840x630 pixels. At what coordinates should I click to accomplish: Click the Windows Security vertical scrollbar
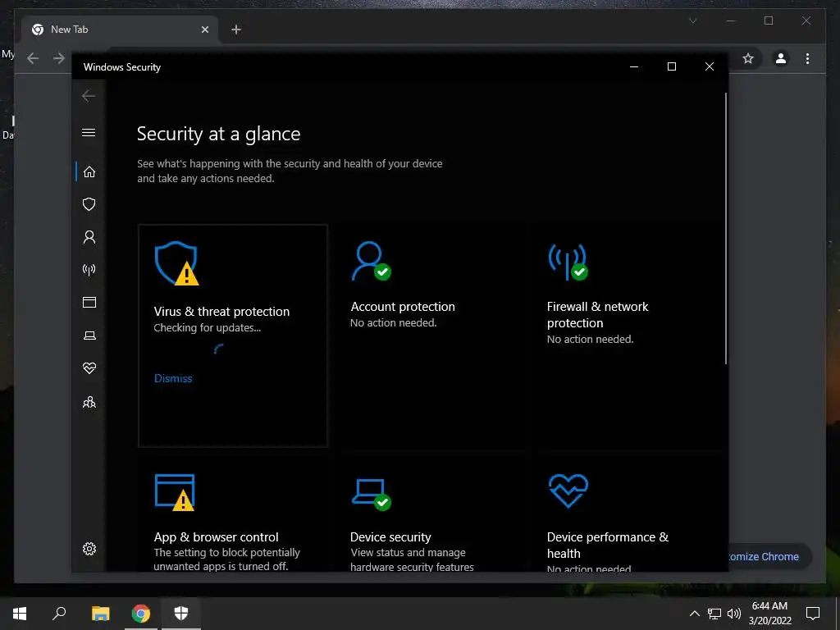[x=726, y=229]
